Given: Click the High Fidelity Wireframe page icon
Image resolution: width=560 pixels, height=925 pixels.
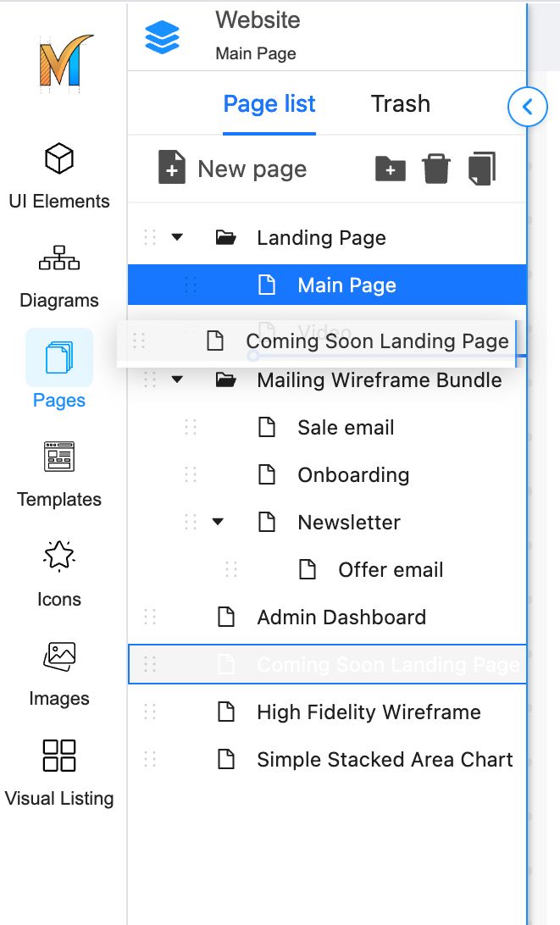Looking at the screenshot, I should 226,712.
